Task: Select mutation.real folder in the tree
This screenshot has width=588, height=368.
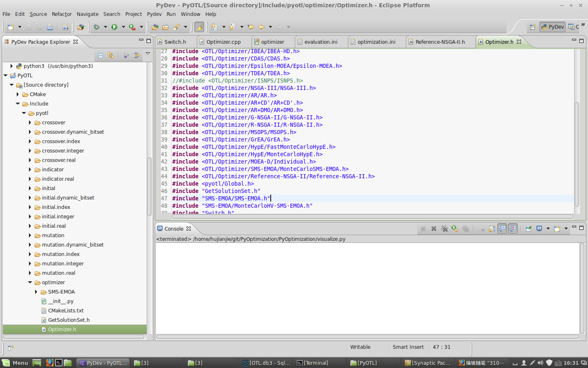Action: [x=58, y=273]
